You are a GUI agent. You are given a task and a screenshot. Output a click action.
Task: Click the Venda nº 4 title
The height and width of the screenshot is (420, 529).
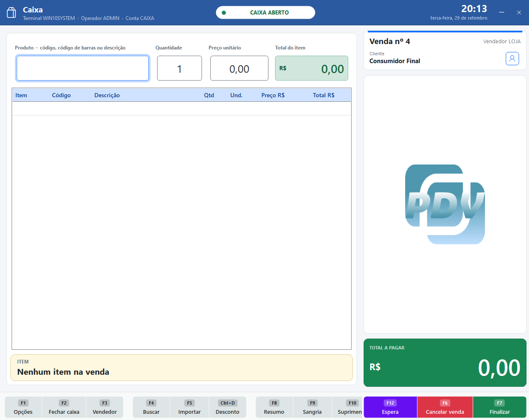pos(390,42)
